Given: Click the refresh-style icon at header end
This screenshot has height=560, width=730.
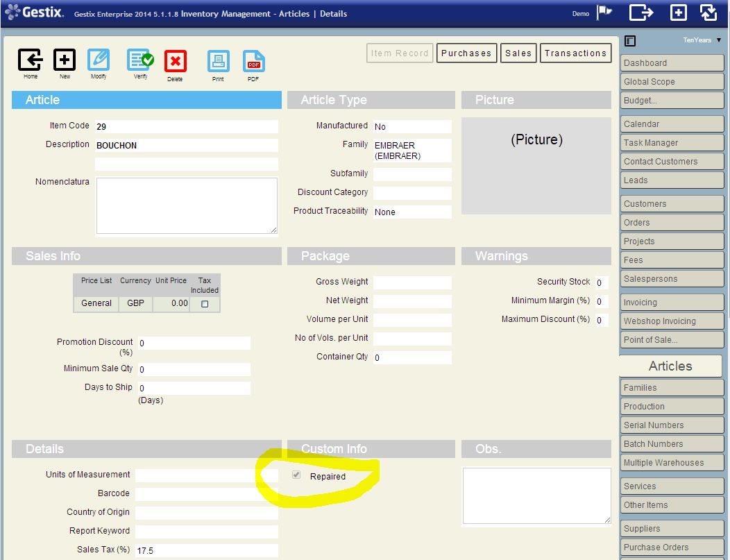Looking at the screenshot, I should (x=708, y=12).
